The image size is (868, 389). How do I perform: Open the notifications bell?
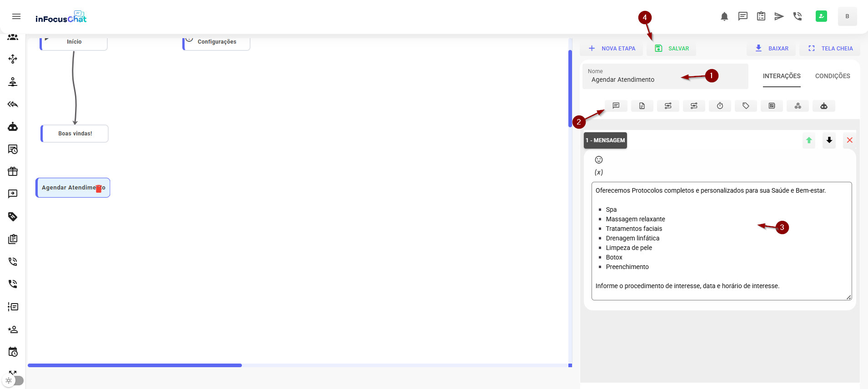(724, 17)
